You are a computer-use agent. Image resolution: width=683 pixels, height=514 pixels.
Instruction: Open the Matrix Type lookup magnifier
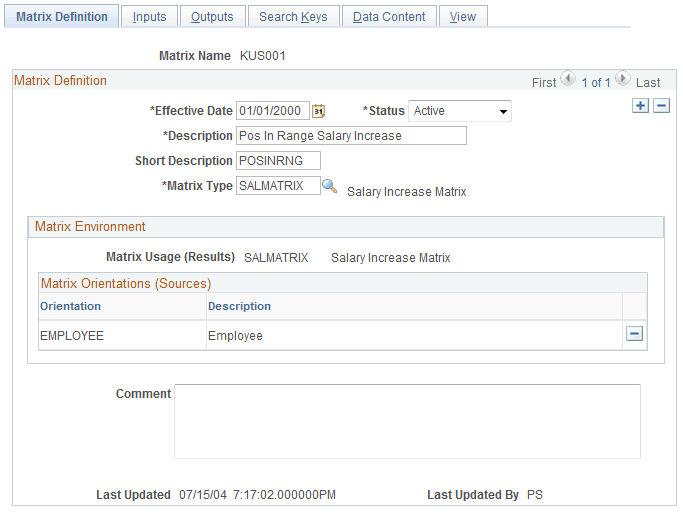click(329, 186)
